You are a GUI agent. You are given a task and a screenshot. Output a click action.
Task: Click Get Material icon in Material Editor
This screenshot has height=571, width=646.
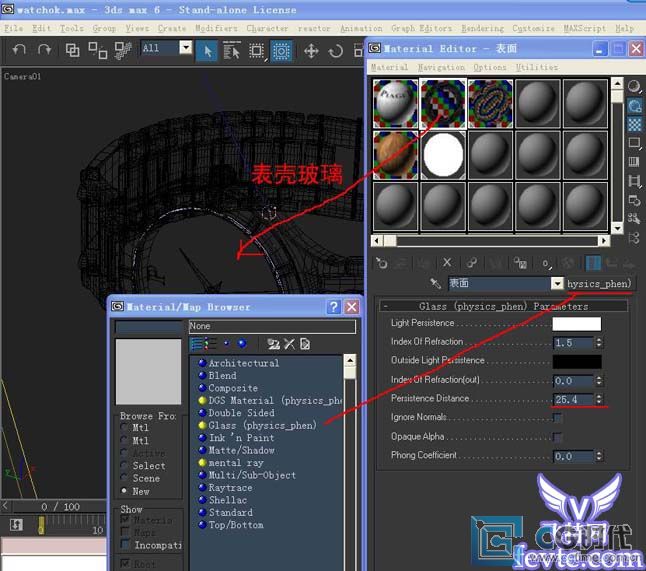coord(382,263)
